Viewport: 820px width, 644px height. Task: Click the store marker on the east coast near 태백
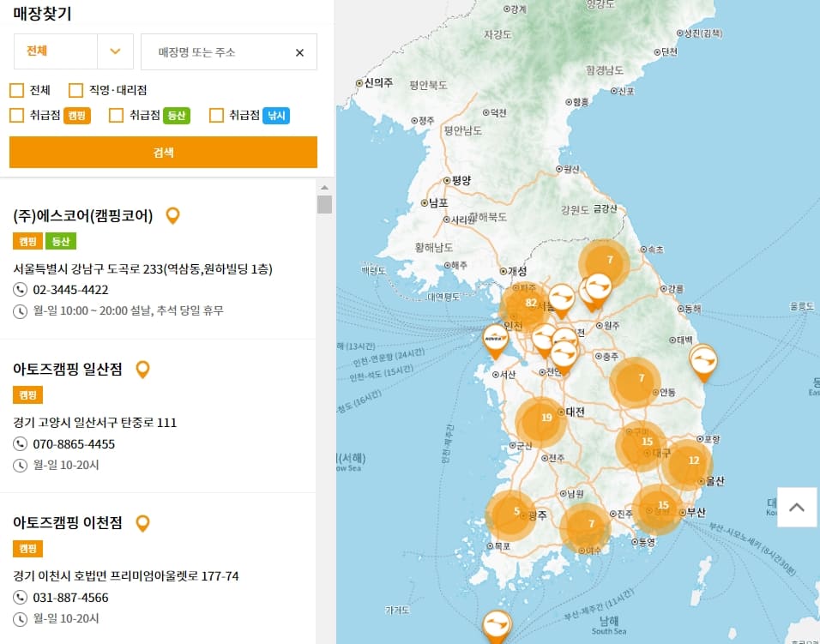point(703,362)
